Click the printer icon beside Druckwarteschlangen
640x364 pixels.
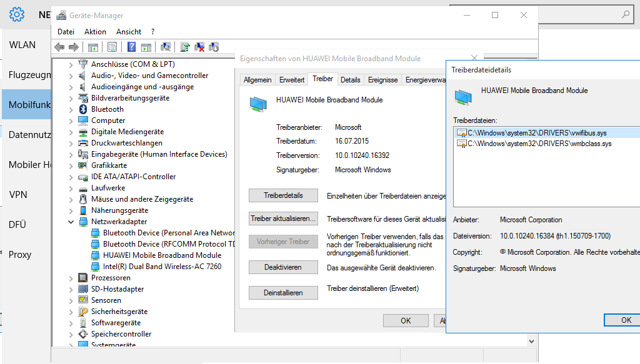[x=83, y=143]
